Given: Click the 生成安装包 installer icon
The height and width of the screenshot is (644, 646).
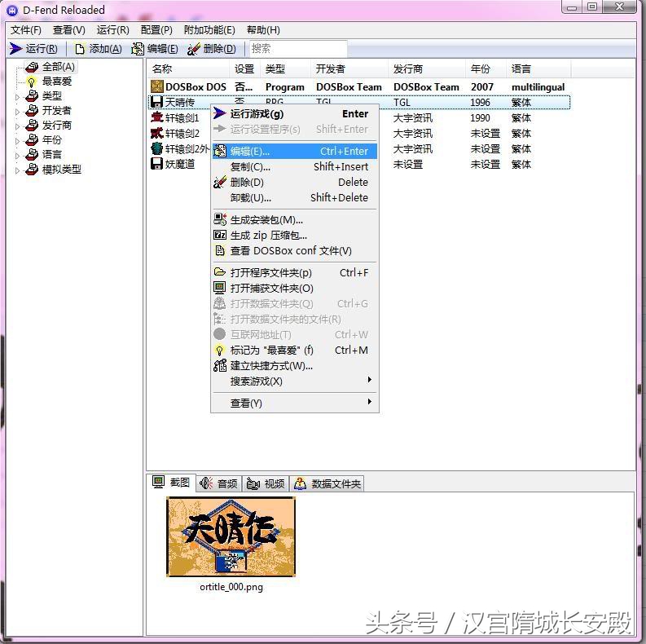Looking at the screenshot, I should [220, 219].
